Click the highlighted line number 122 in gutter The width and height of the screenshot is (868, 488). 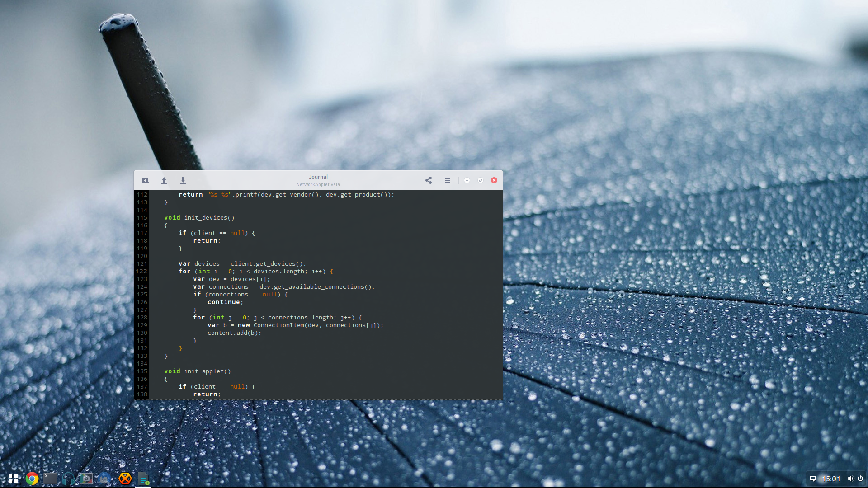click(142, 272)
